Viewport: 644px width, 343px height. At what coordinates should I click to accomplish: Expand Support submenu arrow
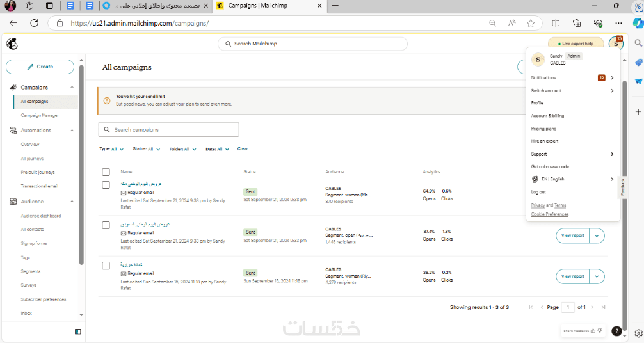click(612, 154)
